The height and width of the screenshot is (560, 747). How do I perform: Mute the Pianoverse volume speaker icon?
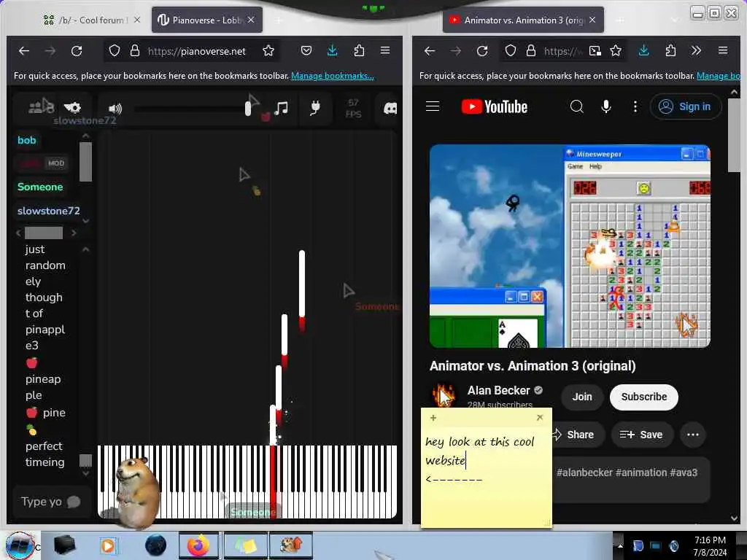pyautogui.click(x=115, y=109)
